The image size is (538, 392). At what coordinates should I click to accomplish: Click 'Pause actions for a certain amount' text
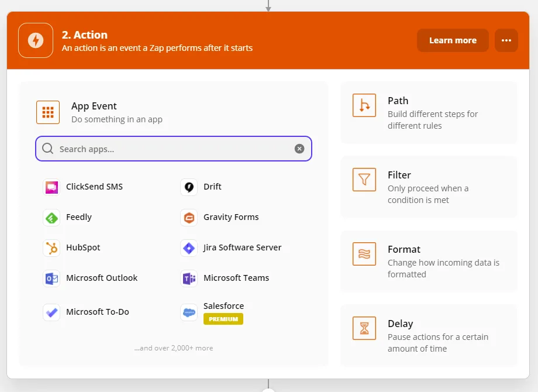click(x=438, y=343)
